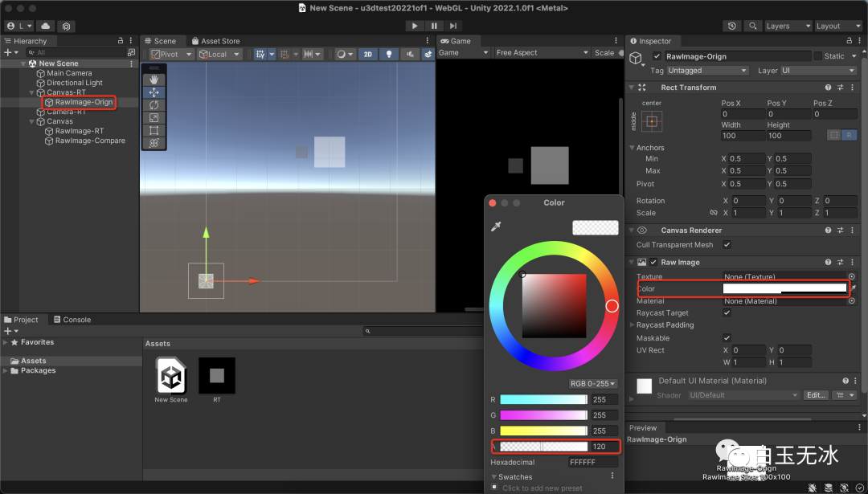Viewport: 868px width, 494px height.
Task: Select the Transform tool
Action: [154, 143]
